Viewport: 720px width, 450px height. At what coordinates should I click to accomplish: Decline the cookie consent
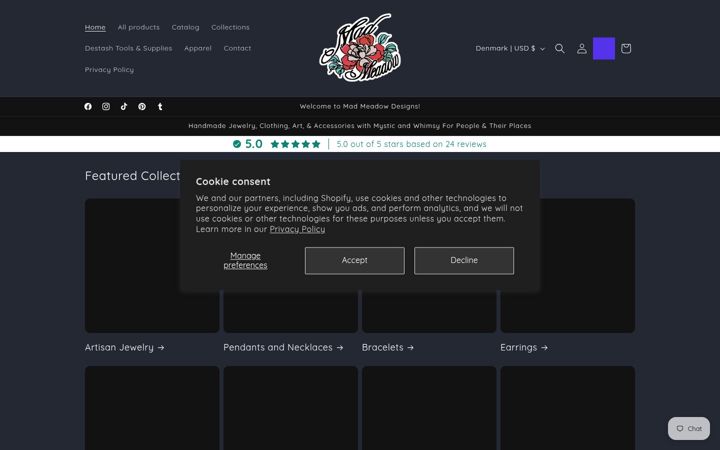coord(464,260)
